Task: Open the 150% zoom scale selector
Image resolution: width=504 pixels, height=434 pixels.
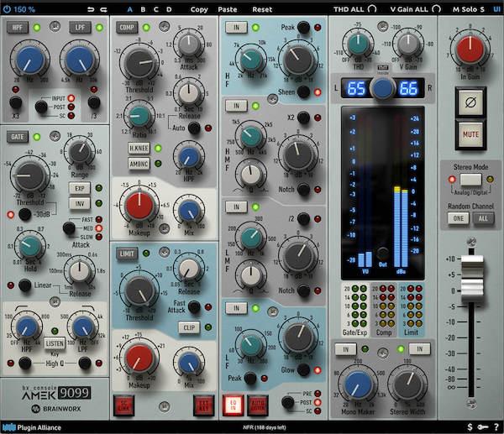Action: (x=27, y=9)
